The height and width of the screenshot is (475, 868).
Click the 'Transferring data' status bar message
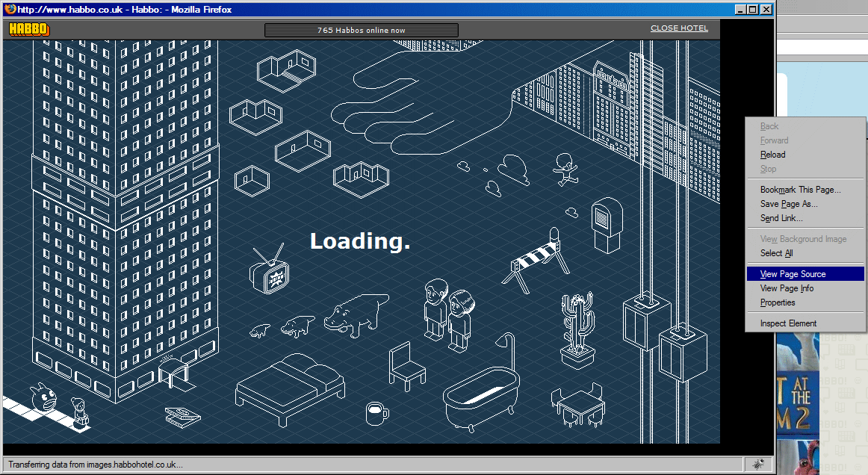(x=95, y=465)
